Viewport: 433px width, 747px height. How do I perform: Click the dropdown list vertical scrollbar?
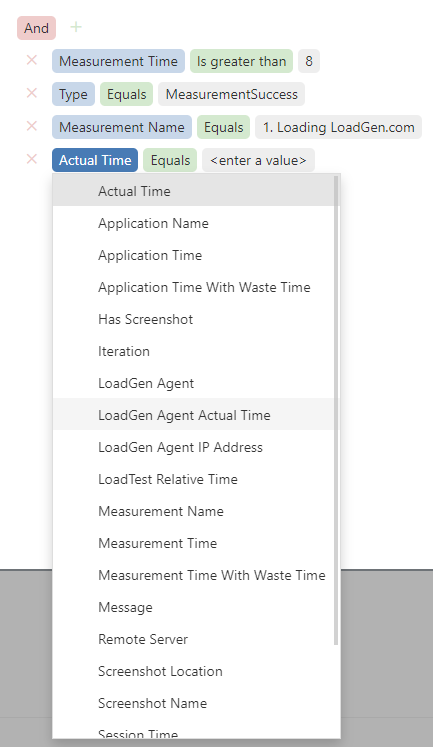point(336,410)
